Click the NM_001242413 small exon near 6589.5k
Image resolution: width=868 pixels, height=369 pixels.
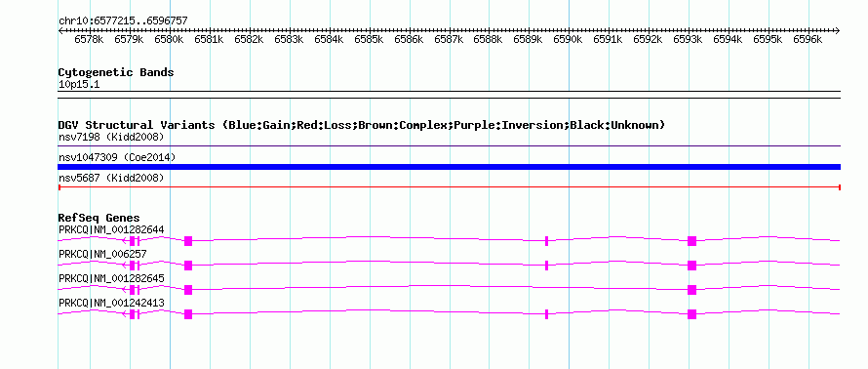[x=546, y=314]
